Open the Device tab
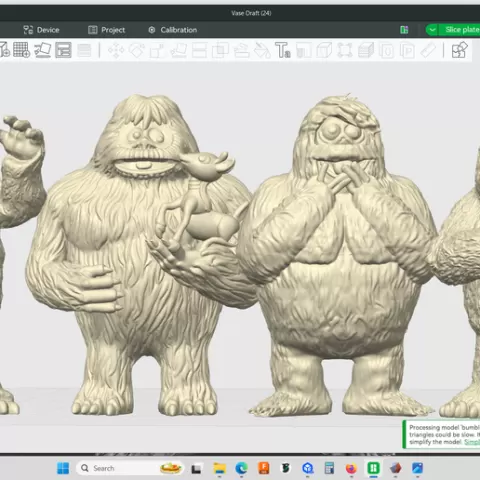 pos(41,30)
